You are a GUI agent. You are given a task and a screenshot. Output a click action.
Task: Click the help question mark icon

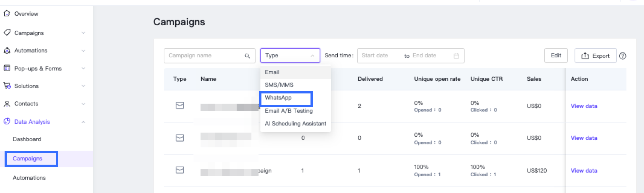[623, 56]
